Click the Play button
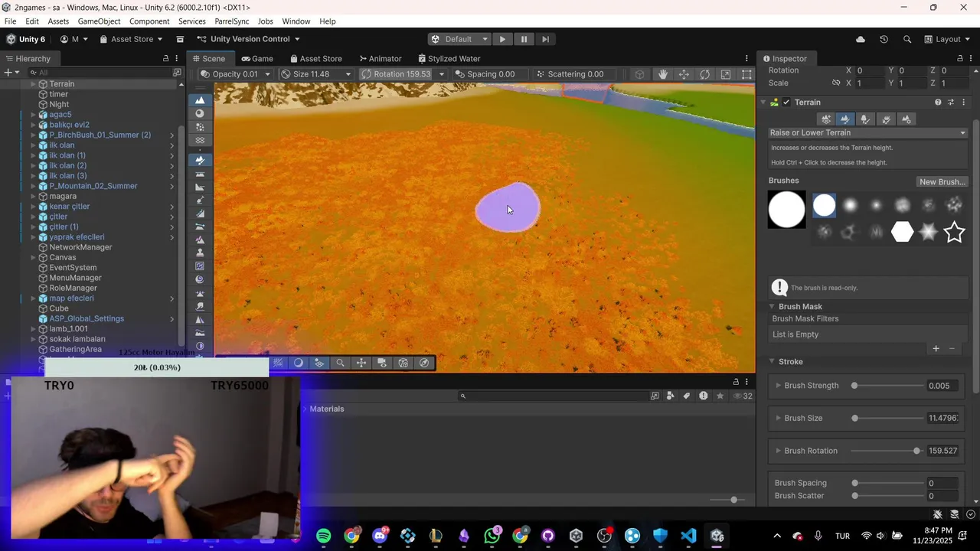 pos(502,39)
